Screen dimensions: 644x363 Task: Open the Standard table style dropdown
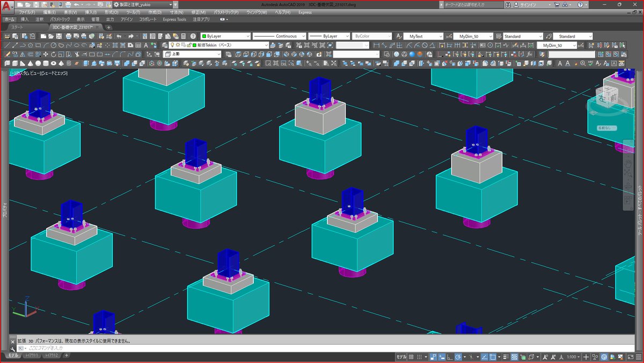[x=523, y=36]
